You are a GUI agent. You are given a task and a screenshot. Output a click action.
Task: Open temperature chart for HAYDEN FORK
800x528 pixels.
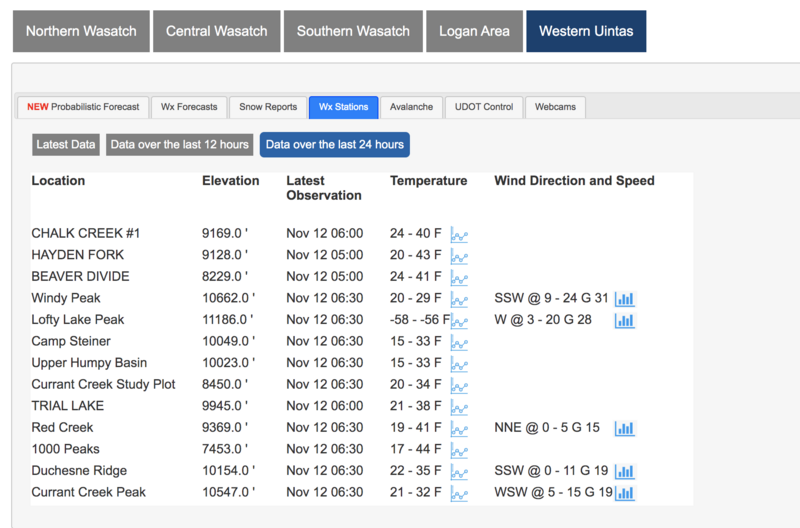point(460,257)
